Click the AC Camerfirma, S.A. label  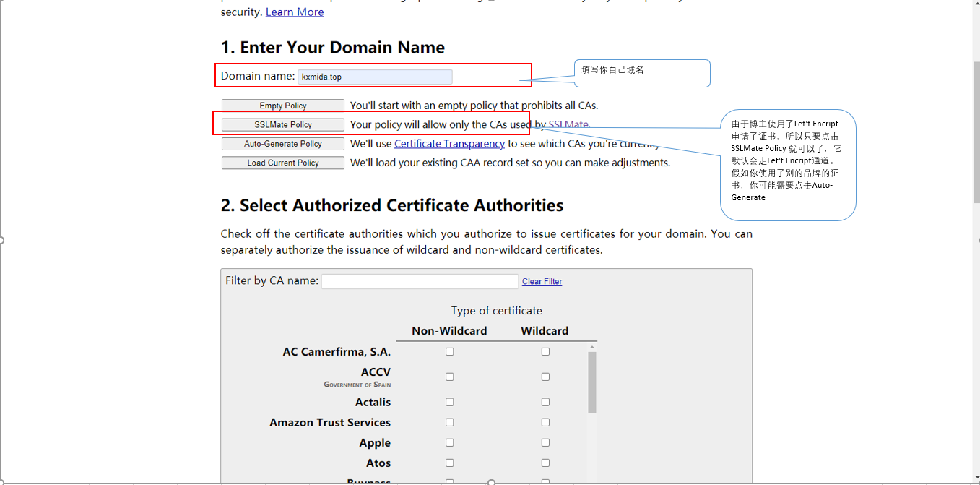[x=337, y=352]
